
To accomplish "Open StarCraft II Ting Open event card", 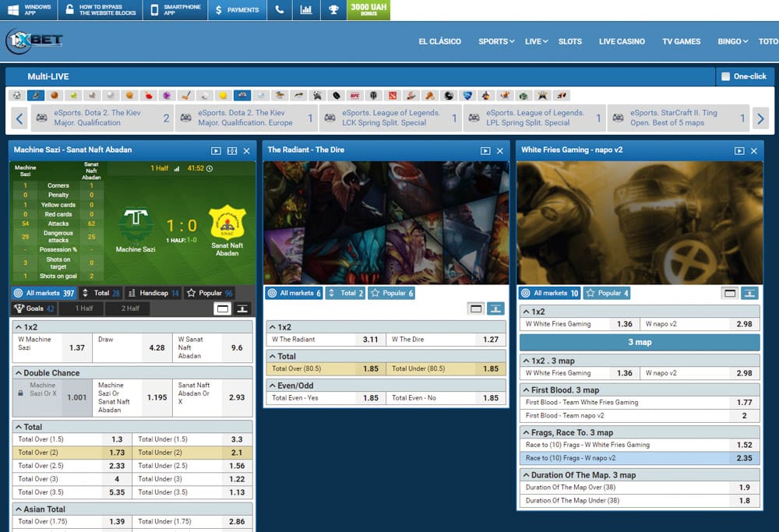I will (679, 118).
